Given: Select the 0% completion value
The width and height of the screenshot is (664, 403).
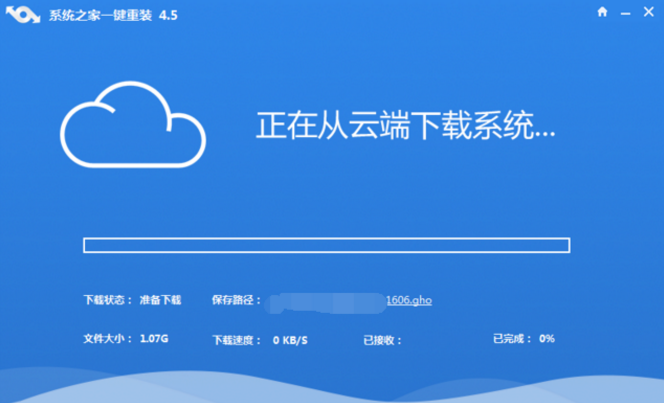Looking at the screenshot, I should pyautogui.click(x=547, y=340).
